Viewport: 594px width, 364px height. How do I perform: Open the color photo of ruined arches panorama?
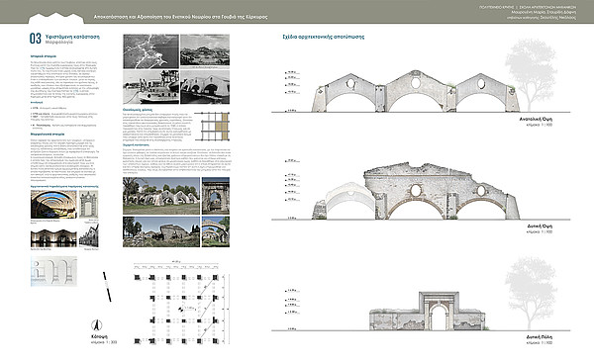(x=161, y=196)
